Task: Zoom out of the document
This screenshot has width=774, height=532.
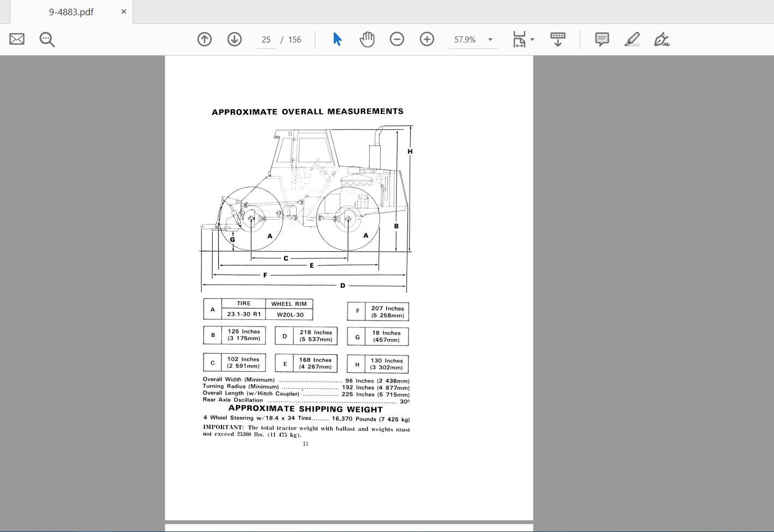Action: click(x=397, y=39)
